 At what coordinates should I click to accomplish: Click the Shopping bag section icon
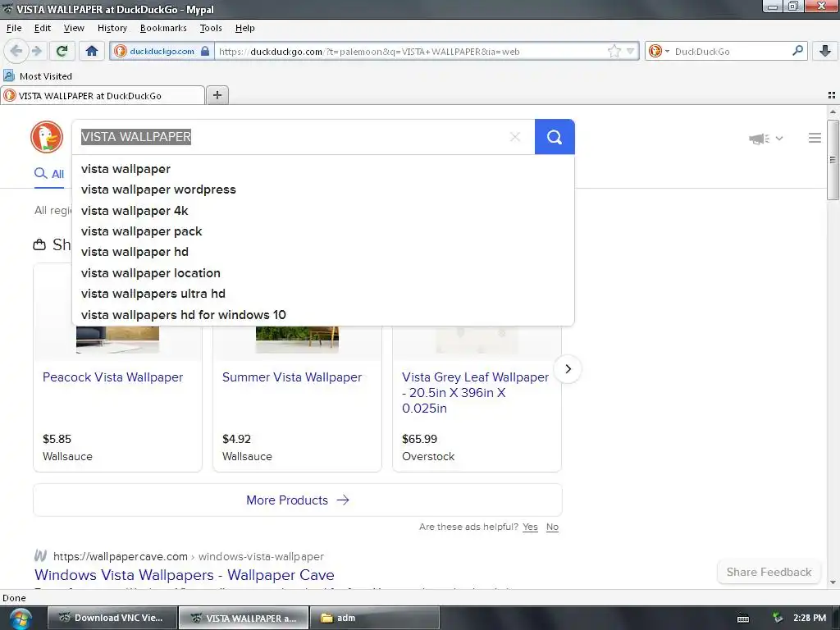tap(39, 244)
